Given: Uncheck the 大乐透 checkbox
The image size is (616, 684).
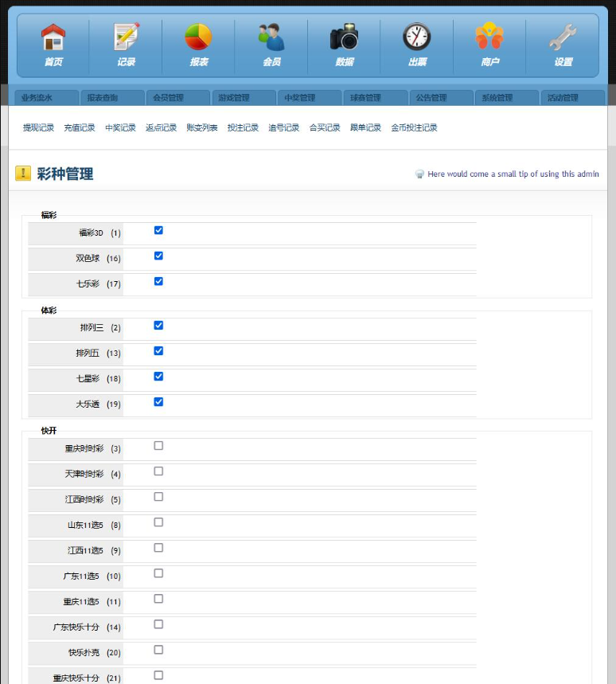Looking at the screenshot, I should 158,402.
